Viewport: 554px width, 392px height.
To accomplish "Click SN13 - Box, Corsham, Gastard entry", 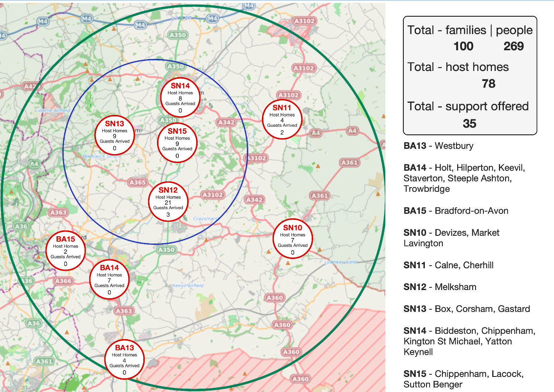I will coord(466,309).
